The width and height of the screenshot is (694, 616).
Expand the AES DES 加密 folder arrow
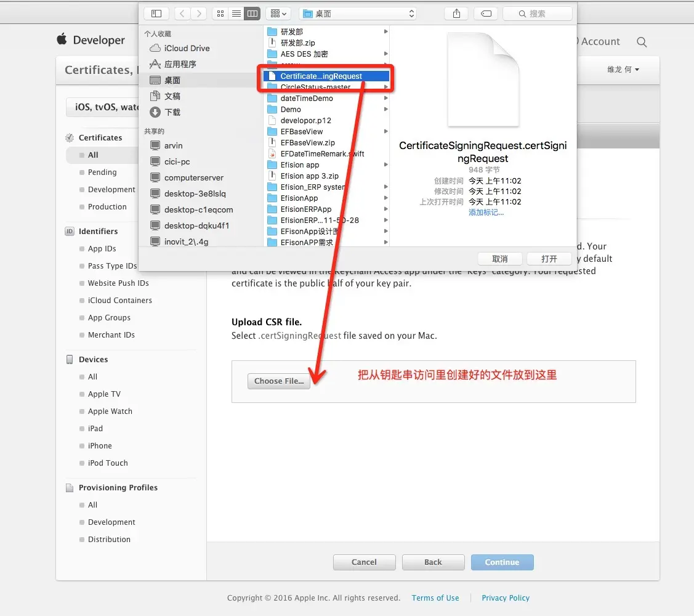click(386, 54)
